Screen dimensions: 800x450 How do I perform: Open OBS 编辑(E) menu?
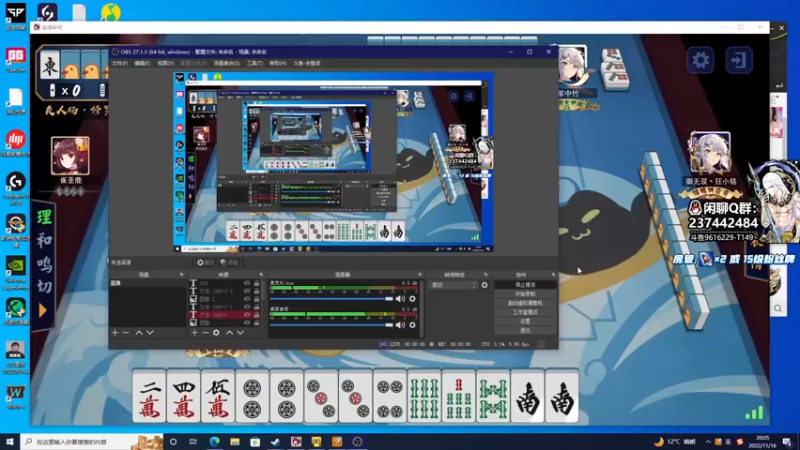142,63
